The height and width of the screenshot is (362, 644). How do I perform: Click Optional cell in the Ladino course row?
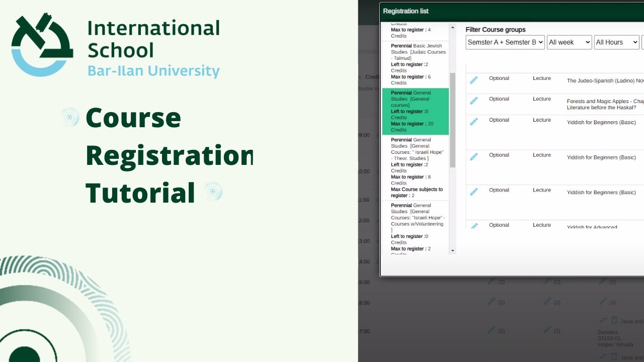(499, 78)
